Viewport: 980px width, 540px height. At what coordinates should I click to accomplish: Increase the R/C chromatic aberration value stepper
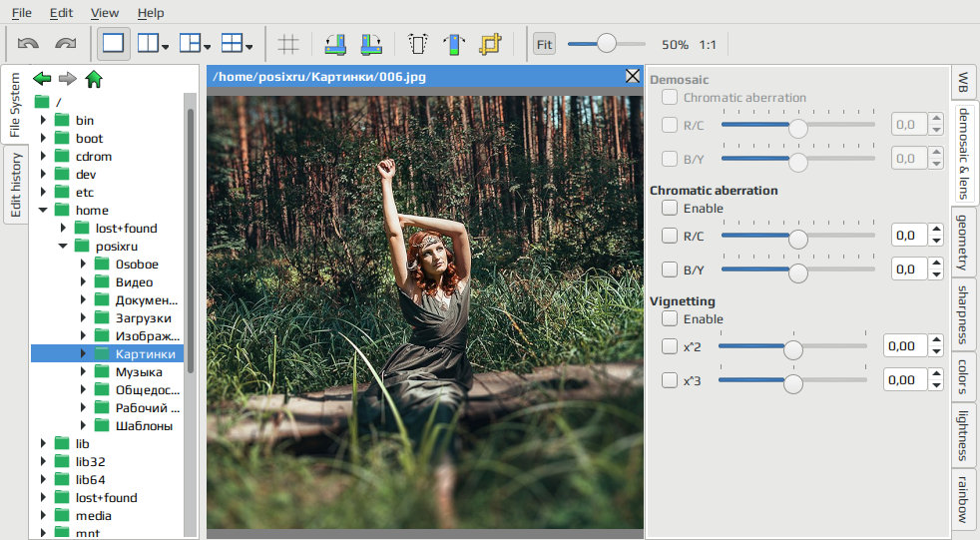coord(936,230)
